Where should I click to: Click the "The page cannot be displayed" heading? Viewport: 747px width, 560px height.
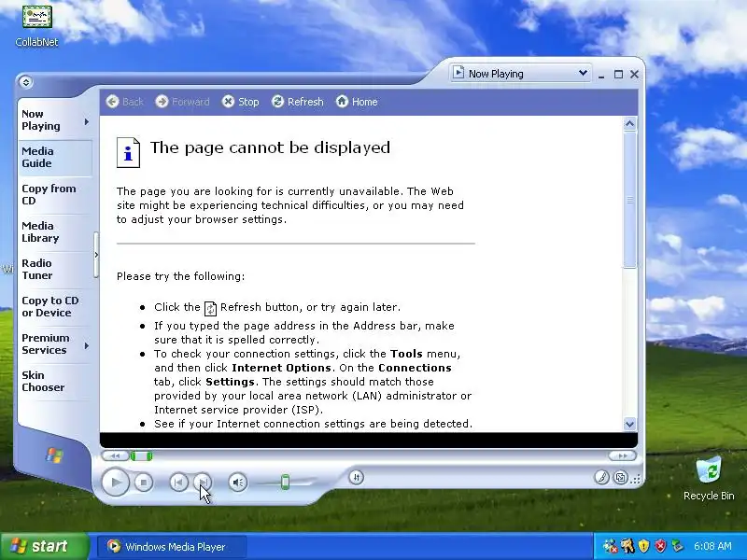click(270, 147)
